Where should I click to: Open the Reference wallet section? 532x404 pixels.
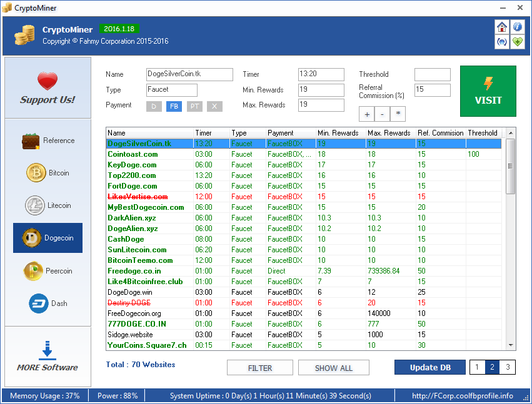pos(48,141)
